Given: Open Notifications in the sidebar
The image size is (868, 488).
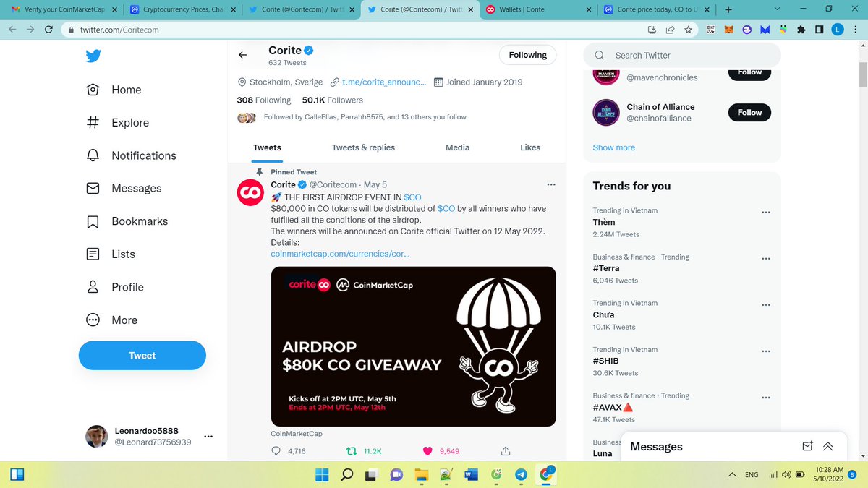Looking at the screenshot, I should [x=131, y=155].
